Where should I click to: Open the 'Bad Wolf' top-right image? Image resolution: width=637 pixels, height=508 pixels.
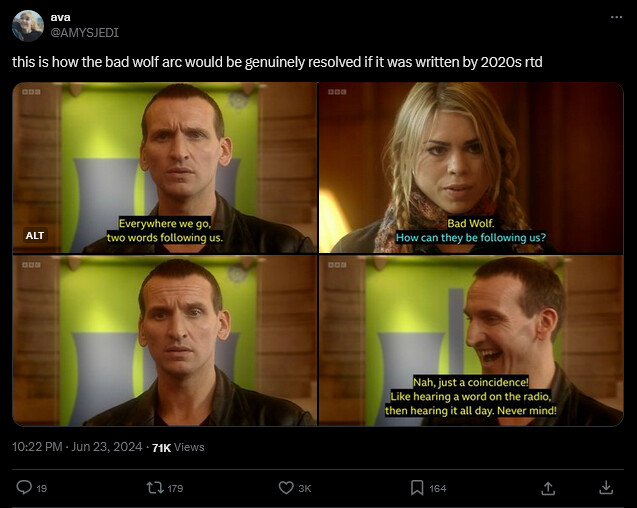(x=471, y=168)
